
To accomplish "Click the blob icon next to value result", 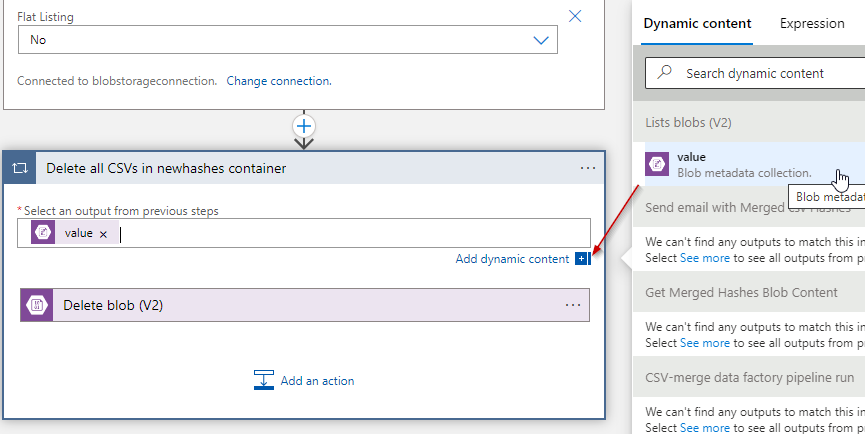I will (657, 164).
